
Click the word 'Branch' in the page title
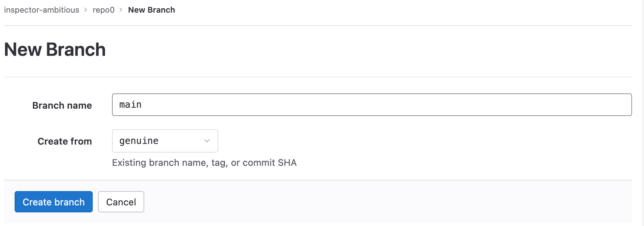pyautogui.click(x=76, y=50)
